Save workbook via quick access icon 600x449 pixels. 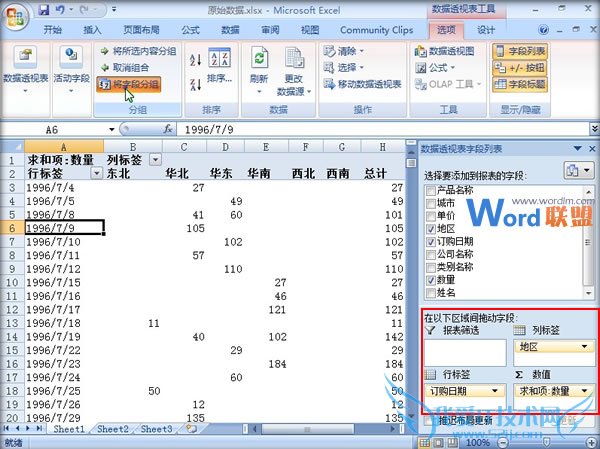(44, 10)
